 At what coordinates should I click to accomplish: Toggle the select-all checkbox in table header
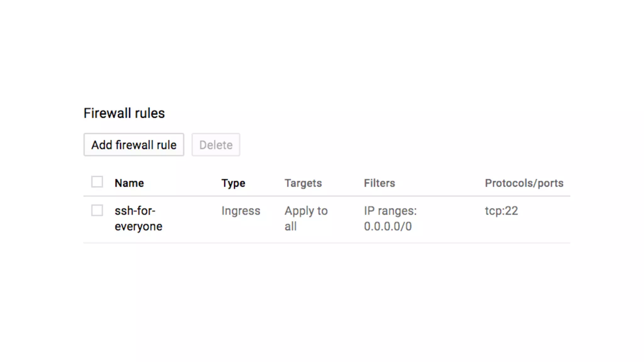coord(97,182)
